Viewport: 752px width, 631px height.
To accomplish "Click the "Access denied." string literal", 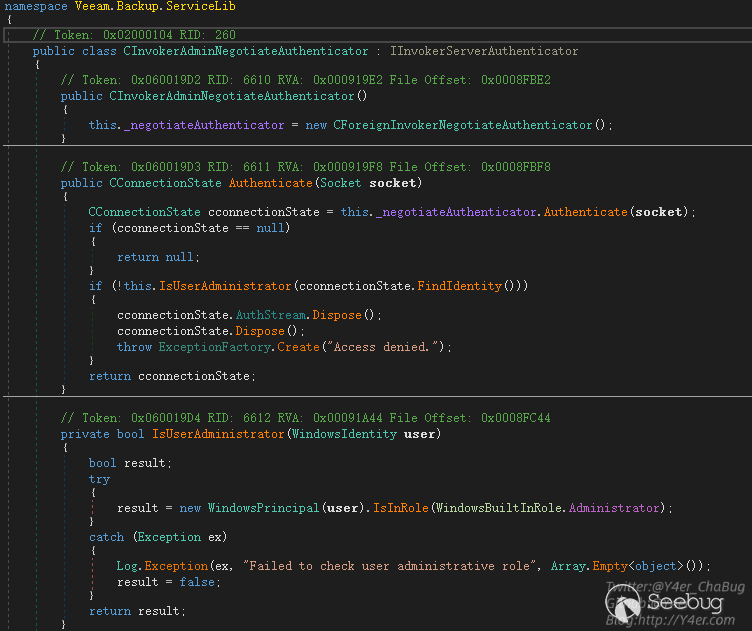I will click(x=384, y=346).
